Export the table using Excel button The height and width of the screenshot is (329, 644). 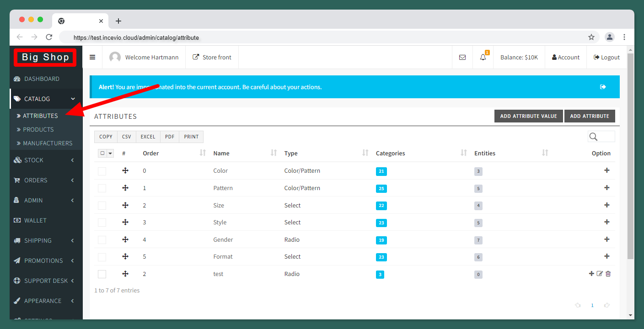(148, 137)
